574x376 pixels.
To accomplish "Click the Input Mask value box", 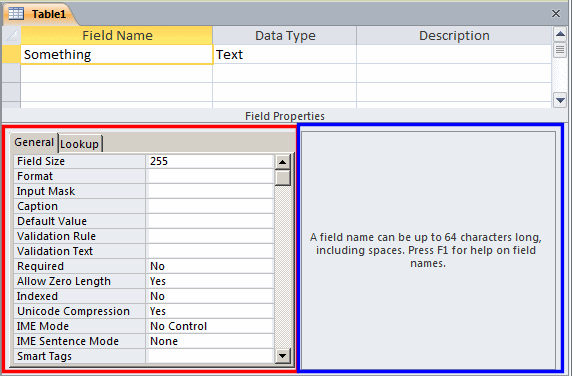I will (210, 191).
